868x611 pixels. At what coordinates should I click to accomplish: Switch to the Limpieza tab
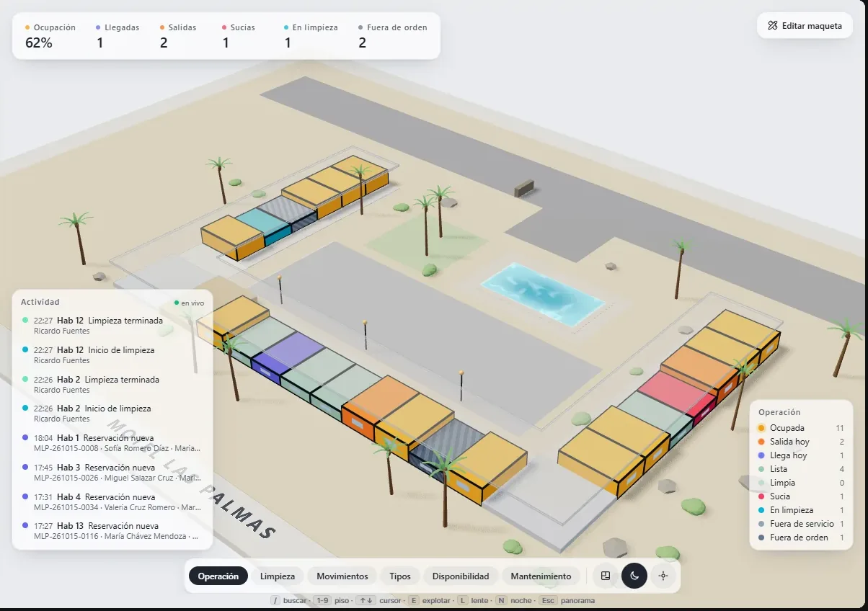click(x=278, y=576)
